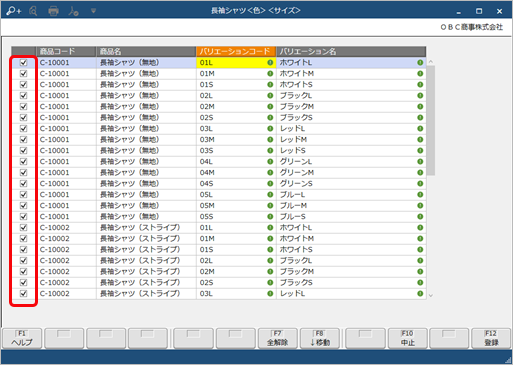Click green info icon beside code 01L of C-10001
Screen dimensions: 513x365
coord(270,63)
